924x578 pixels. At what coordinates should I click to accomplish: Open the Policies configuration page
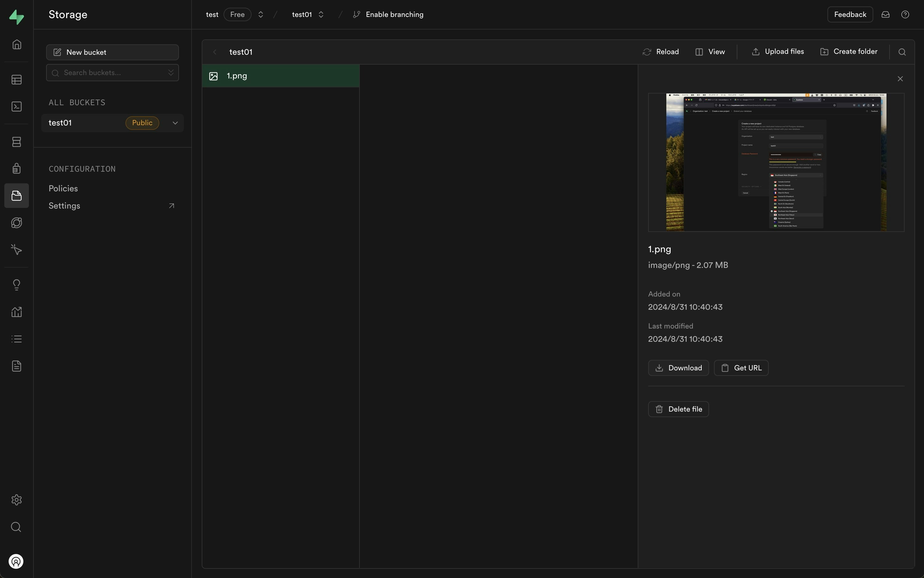pos(63,189)
